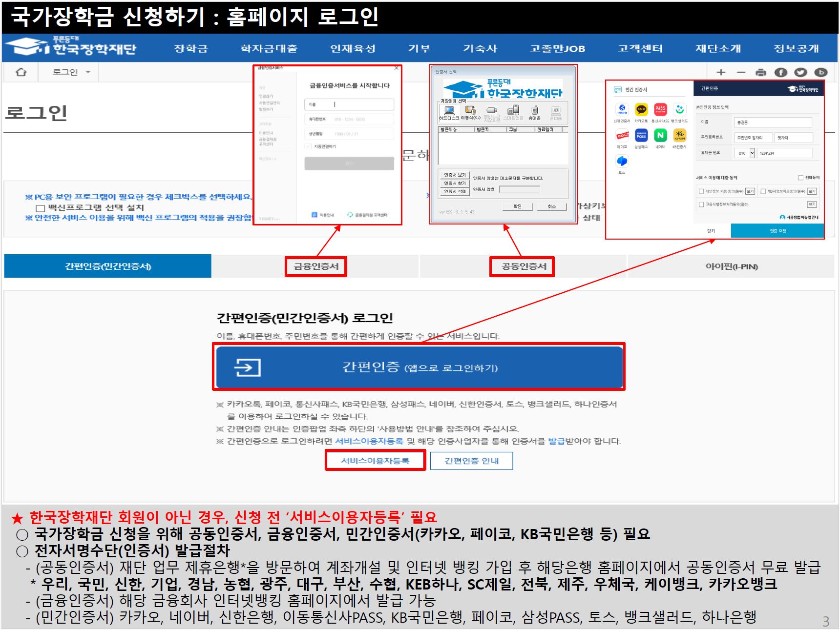The width and height of the screenshot is (840, 630).
Task: Open the 010 phone prefix dropdown
Action: pyautogui.click(x=745, y=153)
